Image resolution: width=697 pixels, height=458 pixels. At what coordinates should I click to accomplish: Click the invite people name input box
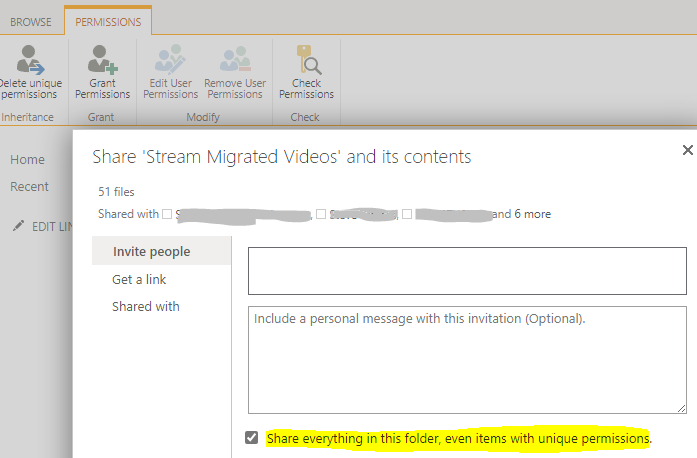(x=467, y=271)
